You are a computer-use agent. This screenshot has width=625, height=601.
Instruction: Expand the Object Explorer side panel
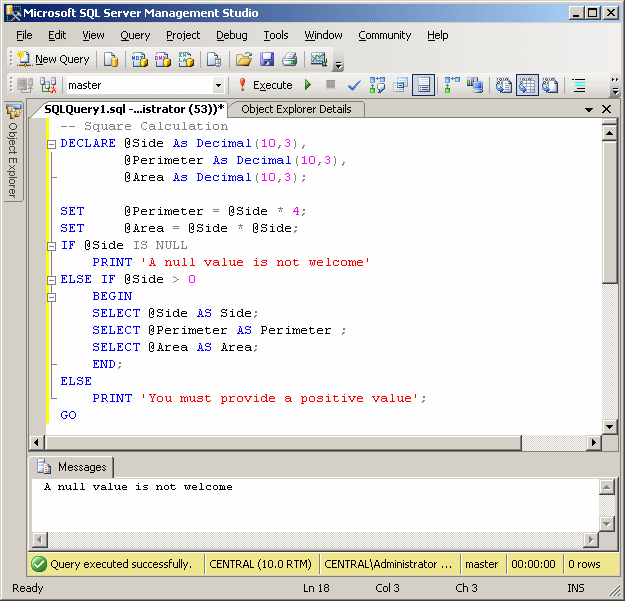[13, 152]
